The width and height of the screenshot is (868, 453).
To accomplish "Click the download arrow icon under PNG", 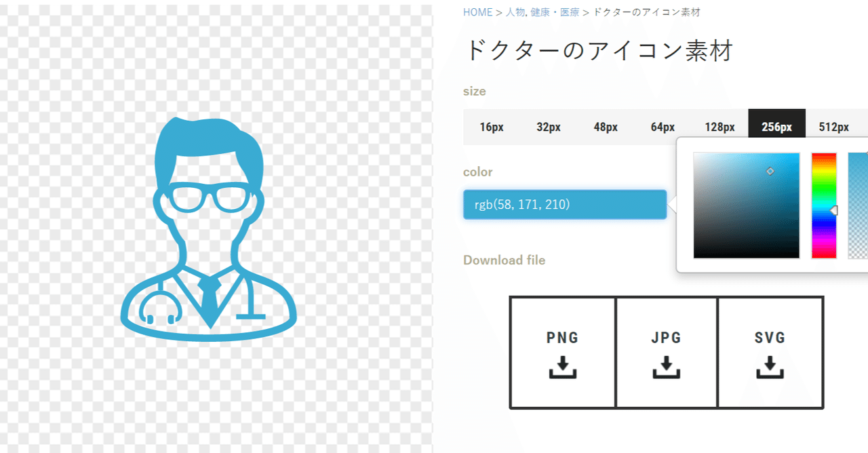I will (563, 367).
